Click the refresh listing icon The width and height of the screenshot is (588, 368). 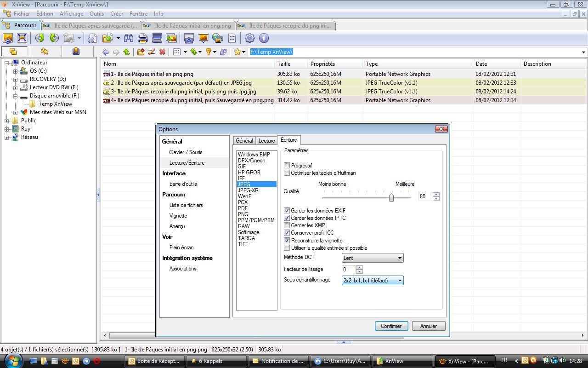point(223,52)
